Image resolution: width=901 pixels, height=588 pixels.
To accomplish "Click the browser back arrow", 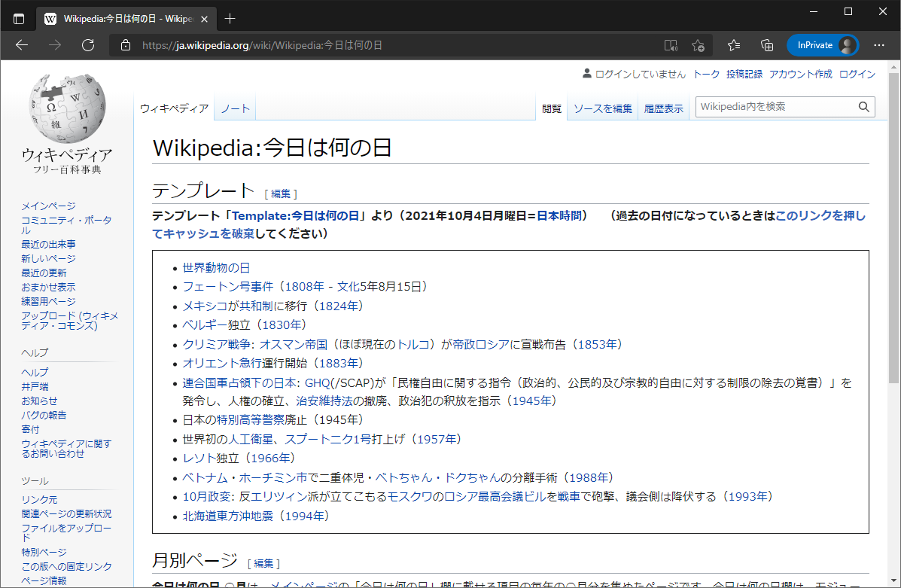I will 22,45.
